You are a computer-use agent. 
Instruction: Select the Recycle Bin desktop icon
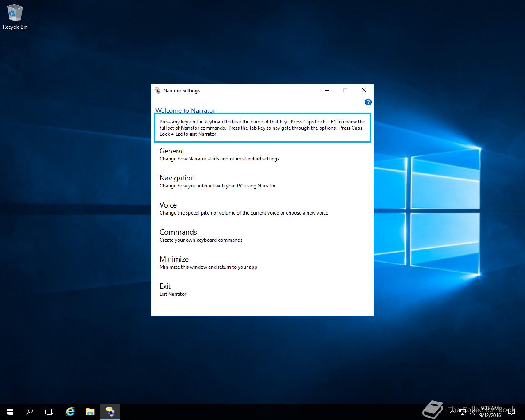tap(15, 17)
